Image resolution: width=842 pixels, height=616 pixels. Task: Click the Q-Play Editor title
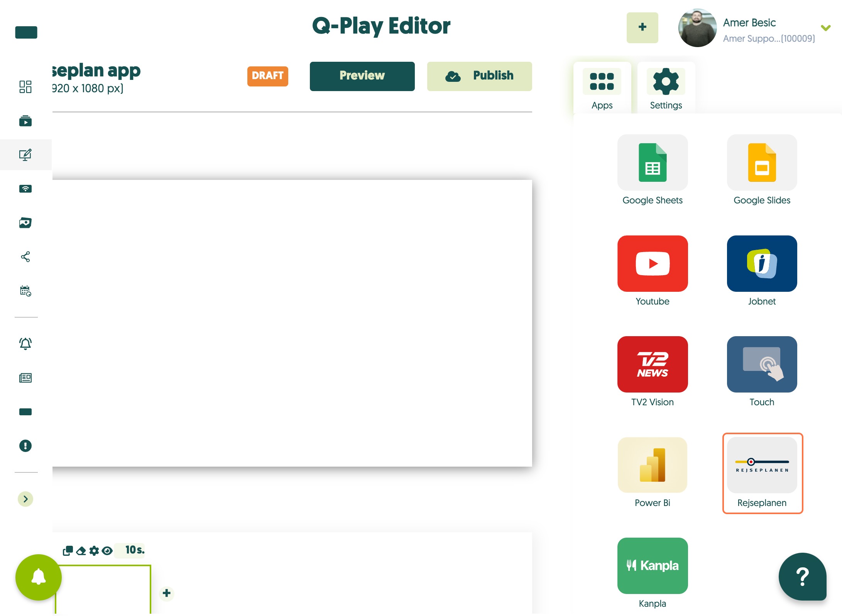pyautogui.click(x=381, y=26)
